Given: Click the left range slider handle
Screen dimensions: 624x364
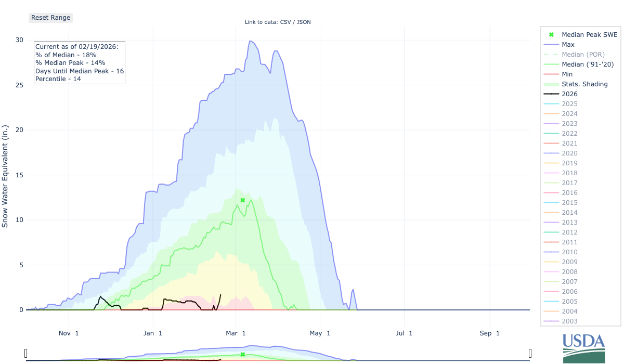Looking at the screenshot, I should [26, 354].
